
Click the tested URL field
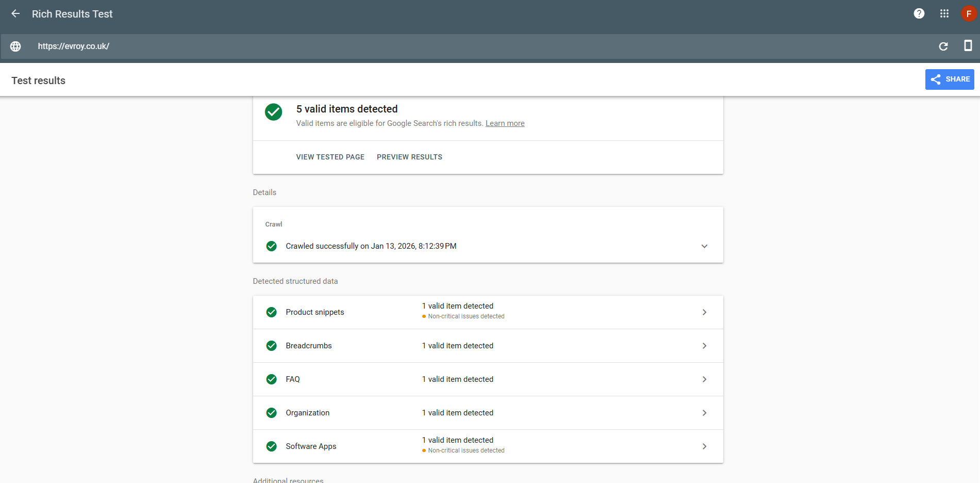click(x=74, y=46)
